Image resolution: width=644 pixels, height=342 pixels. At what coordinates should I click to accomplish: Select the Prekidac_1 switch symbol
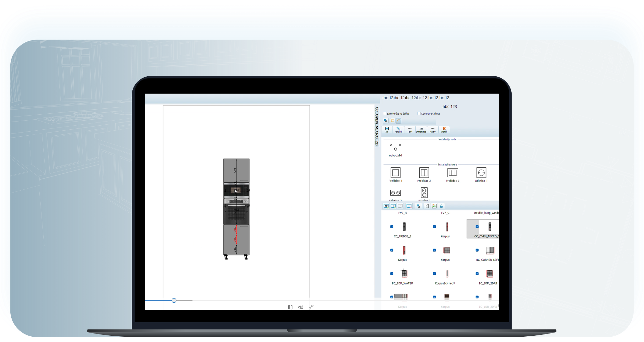395,175
